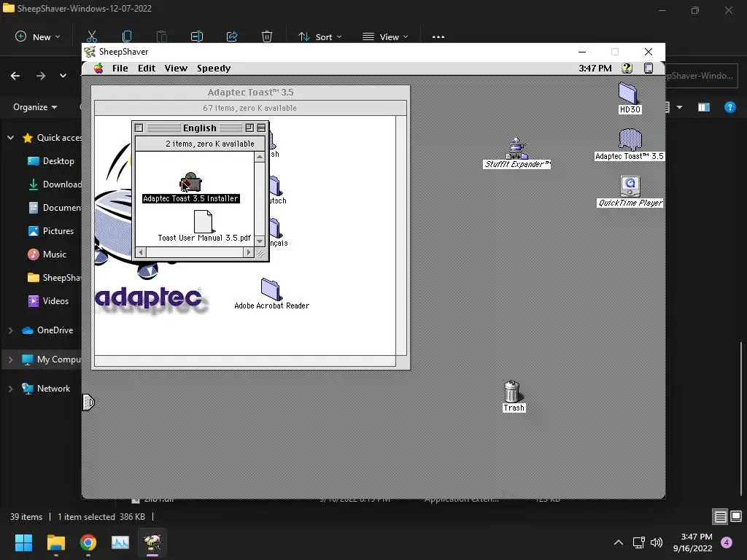Open volume control in system tray
Screen dimensions: 747x560
click(x=657, y=542)
